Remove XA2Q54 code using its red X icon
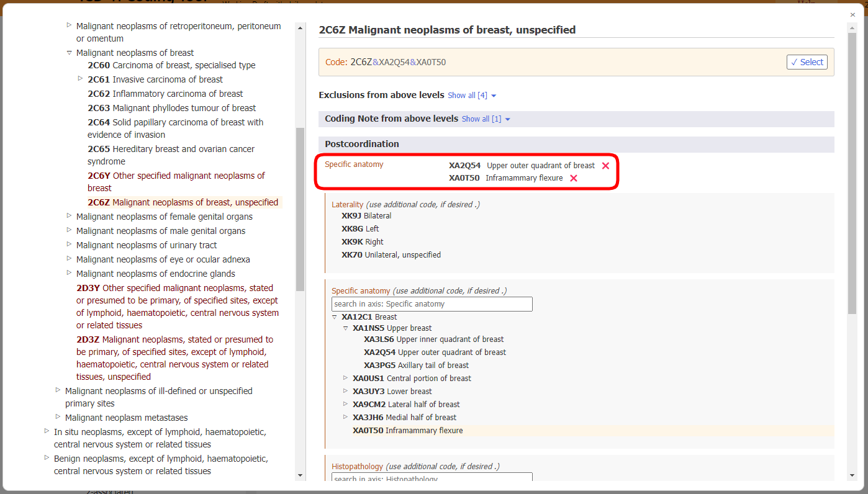 tap(605, 166)
